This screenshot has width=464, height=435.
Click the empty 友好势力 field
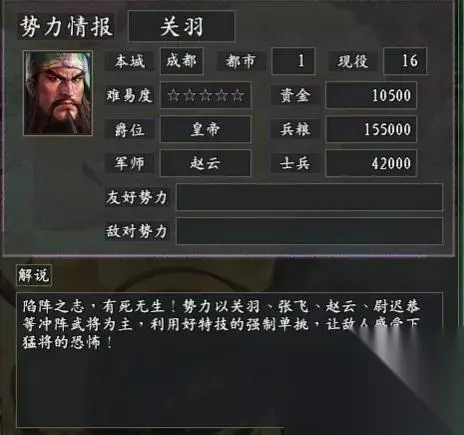(x=309, y=197)
